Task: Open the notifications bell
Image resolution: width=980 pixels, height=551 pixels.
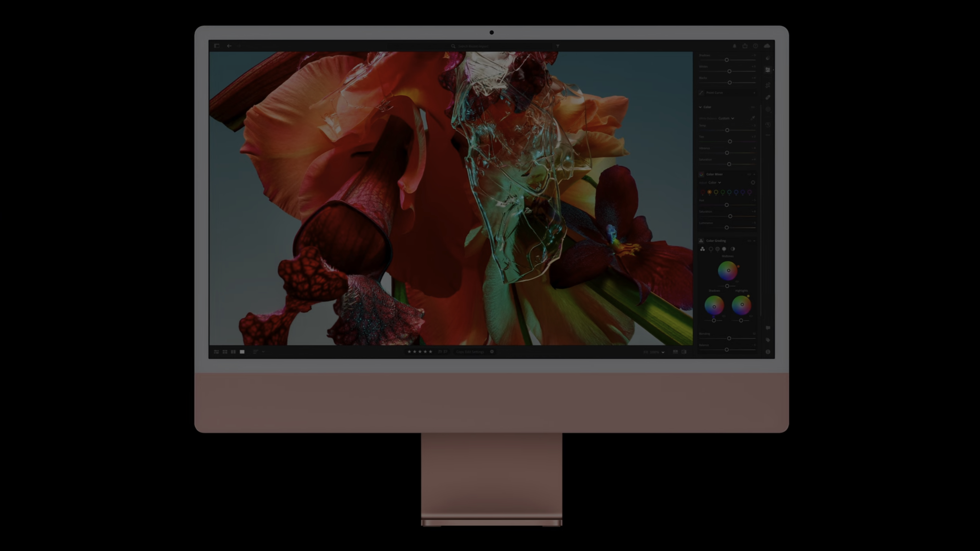Action: point(735,46)
